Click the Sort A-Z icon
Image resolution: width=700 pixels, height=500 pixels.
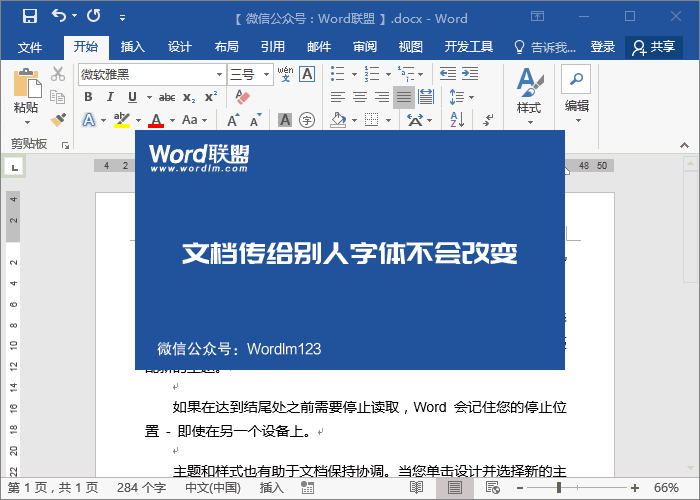(x=457, y=120)
